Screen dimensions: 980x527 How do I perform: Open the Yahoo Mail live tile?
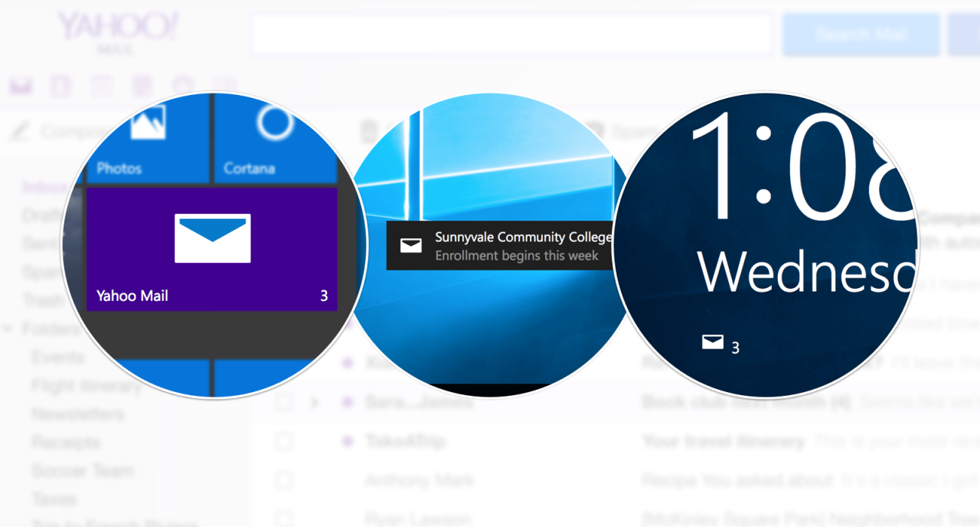212,249
